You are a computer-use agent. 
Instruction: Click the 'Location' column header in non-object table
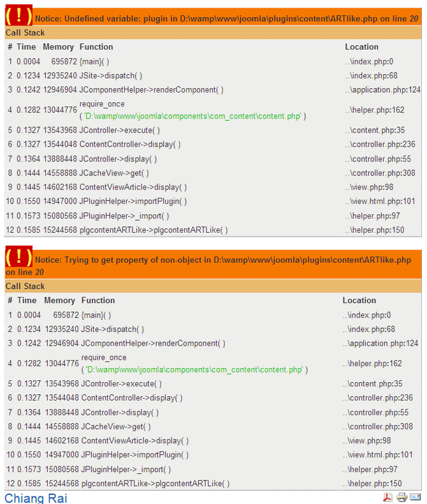[x=359, y=300]
